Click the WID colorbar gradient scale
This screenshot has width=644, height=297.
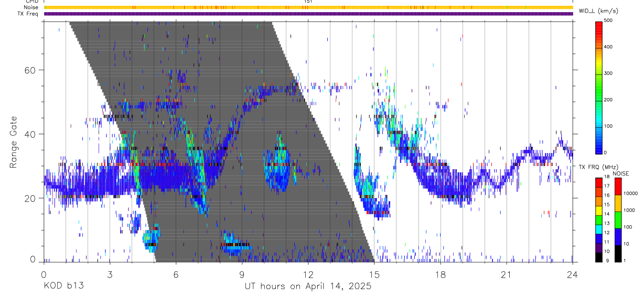(x=598, y=87)
